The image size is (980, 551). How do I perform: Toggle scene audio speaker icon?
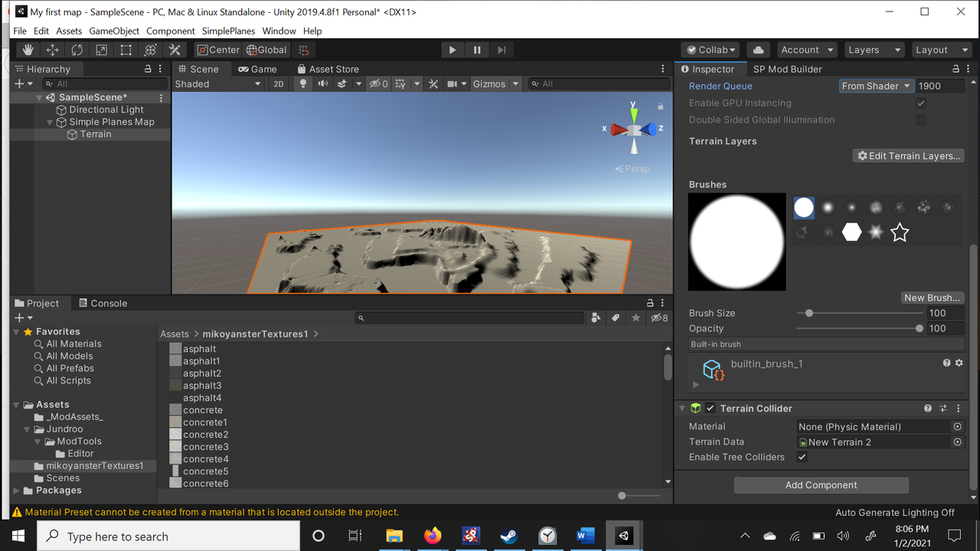coord(323,83)
